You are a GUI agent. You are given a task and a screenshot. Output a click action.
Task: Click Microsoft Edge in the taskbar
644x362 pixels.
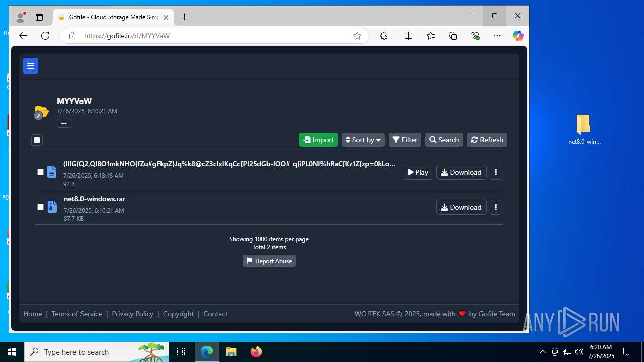pyautogui.click(x=207, y=352)
